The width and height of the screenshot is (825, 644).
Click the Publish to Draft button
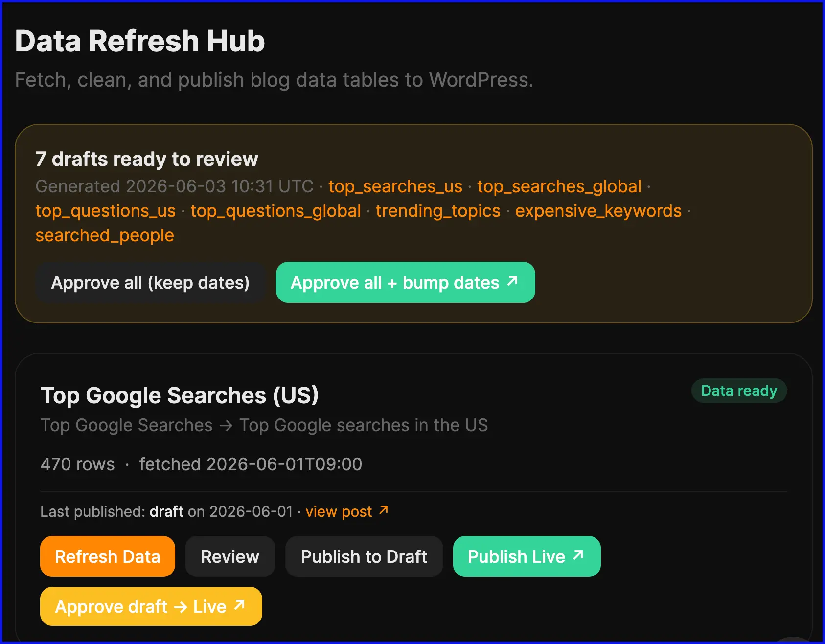tap(364, 556)
